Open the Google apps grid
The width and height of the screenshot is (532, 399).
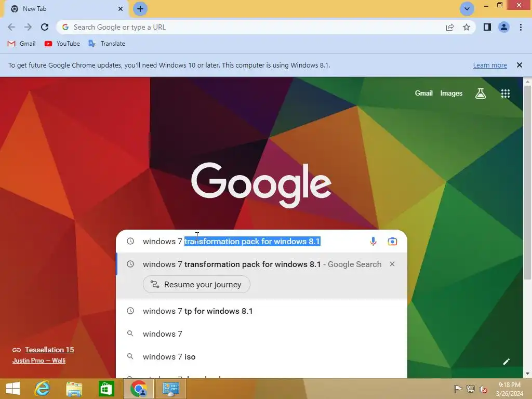(506, 94)
